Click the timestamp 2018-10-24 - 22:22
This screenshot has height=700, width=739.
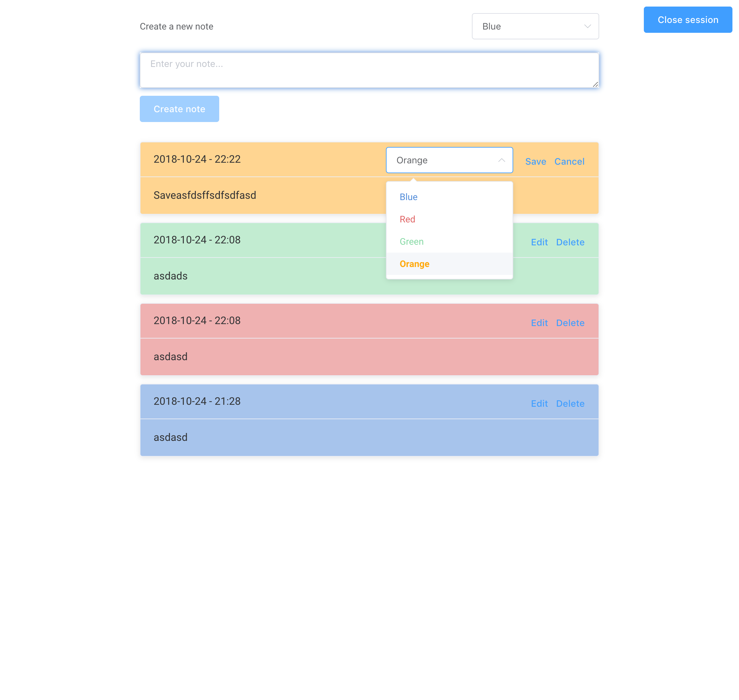[197, 159]
